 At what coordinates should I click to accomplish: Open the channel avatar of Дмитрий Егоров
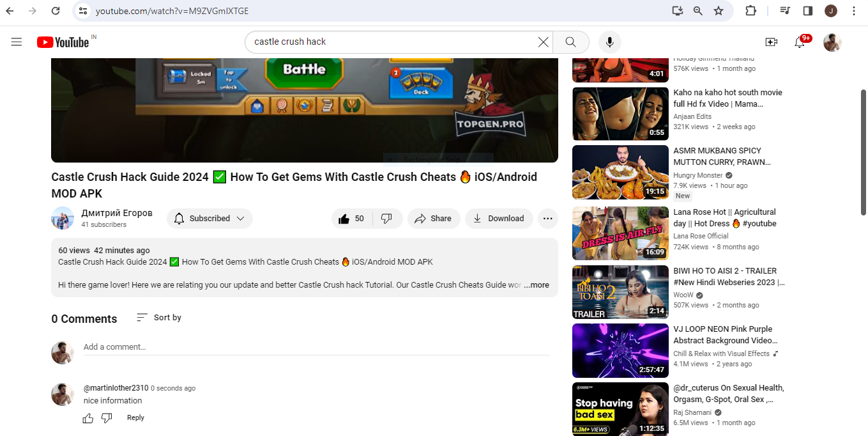click(x=63, y=218)
